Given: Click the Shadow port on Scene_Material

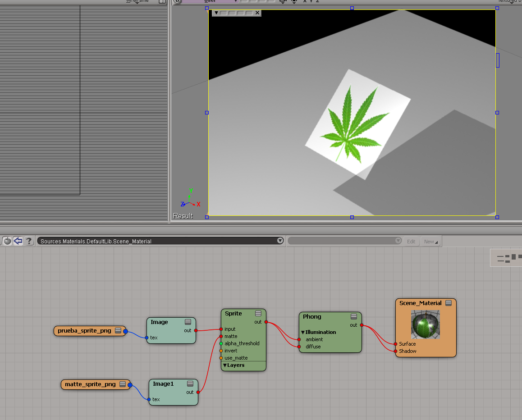Looking at the screenshot, I should 395,351.
